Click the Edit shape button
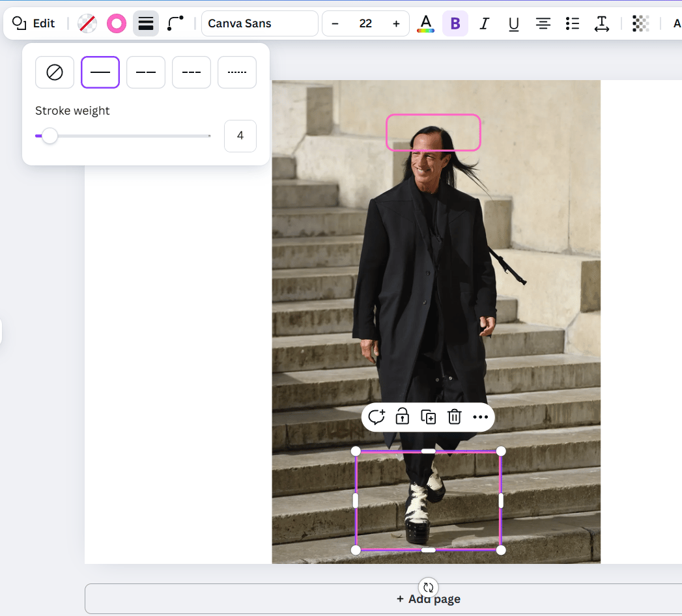The width and height of the screenshot is (682, 616). click(34, 23)
